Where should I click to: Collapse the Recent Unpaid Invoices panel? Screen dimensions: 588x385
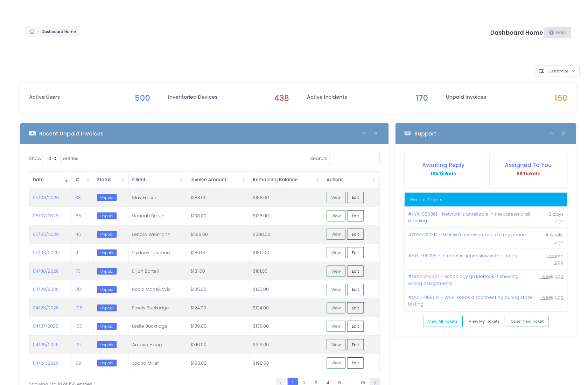364,133
